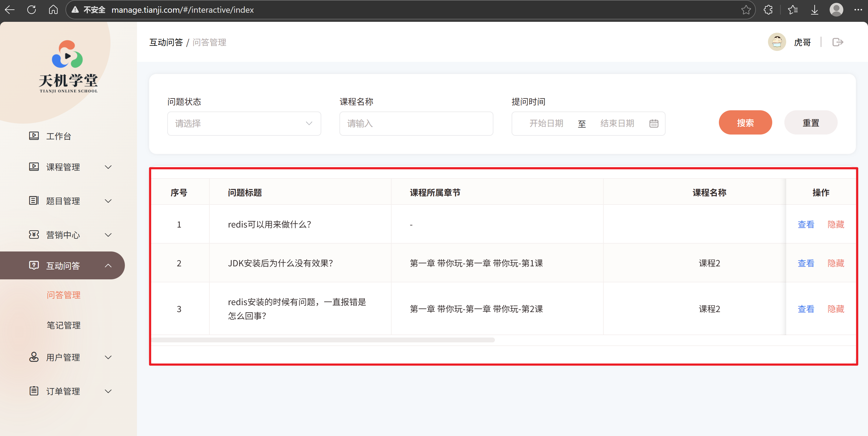Bookmark page with star icon in address bar
The width and height of the screenshot is (868, 436).
[x=746, y=10]
